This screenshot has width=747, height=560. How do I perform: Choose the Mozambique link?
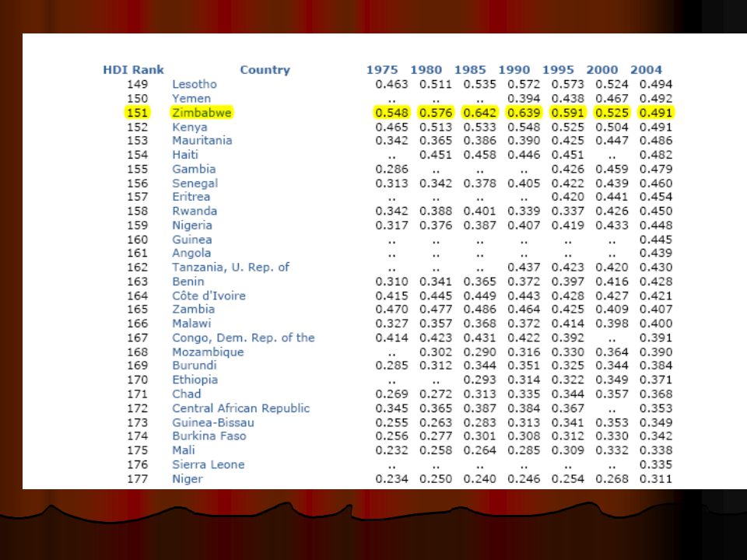pos(208,352)
